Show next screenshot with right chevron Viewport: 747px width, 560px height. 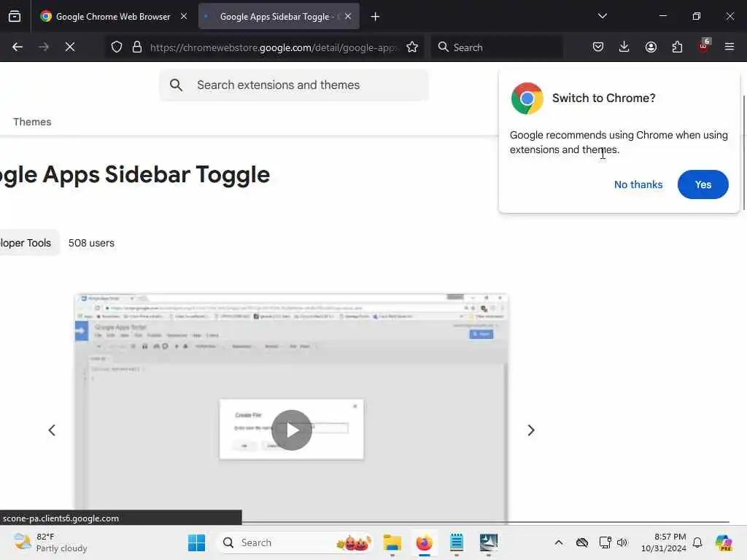(x=531, y=430)
